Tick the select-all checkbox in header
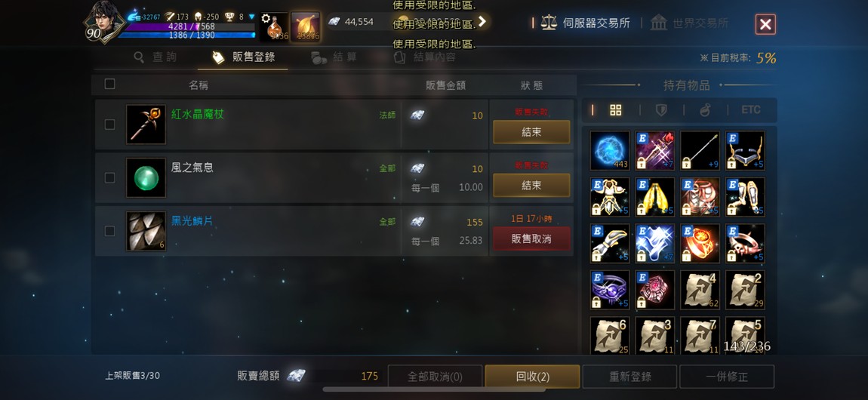The image size is (868, 400). pos(109,84)
